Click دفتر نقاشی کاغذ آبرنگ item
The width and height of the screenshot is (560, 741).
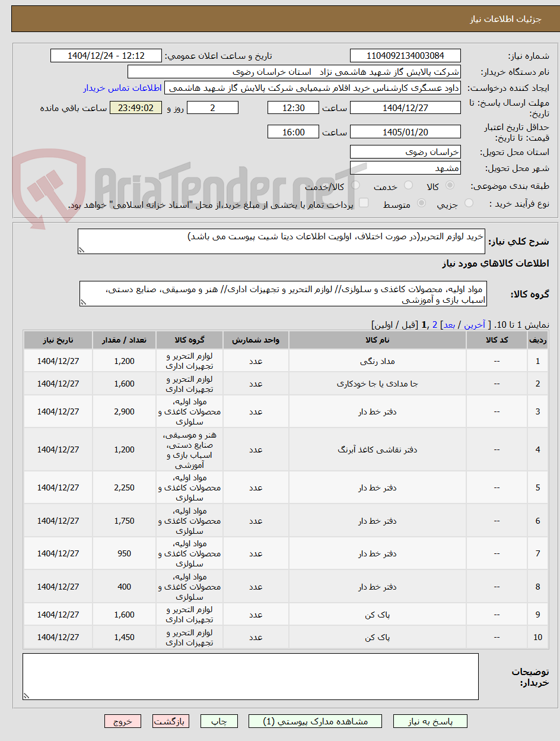click(377, 449)
